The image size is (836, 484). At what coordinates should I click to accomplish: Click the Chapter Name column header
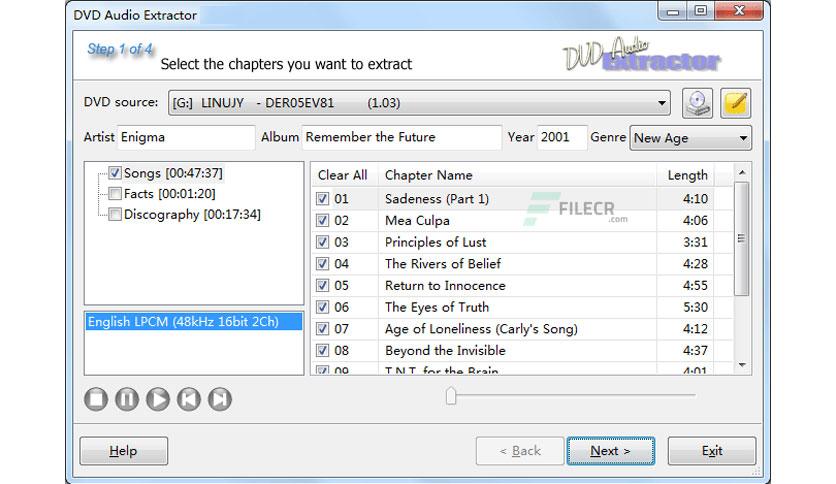pos(517,175)
